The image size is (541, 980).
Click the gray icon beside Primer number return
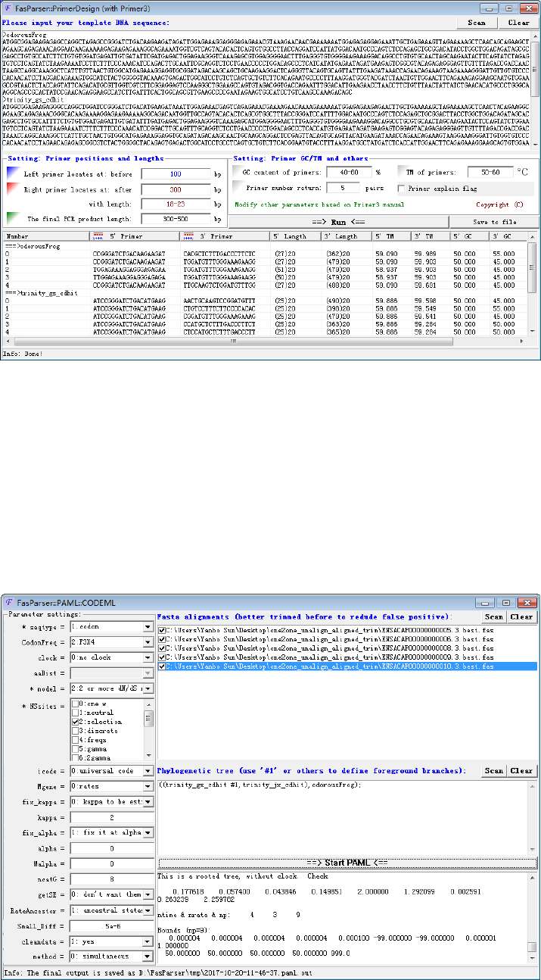pos(238,188)
